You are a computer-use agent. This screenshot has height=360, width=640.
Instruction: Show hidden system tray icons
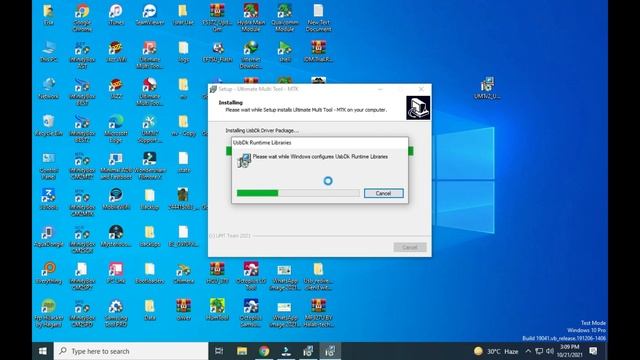[528, 351]
